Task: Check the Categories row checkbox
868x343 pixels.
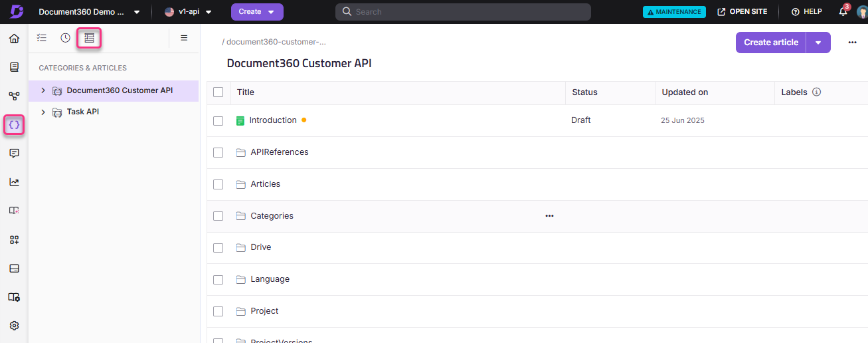Action: pos(218,216)
